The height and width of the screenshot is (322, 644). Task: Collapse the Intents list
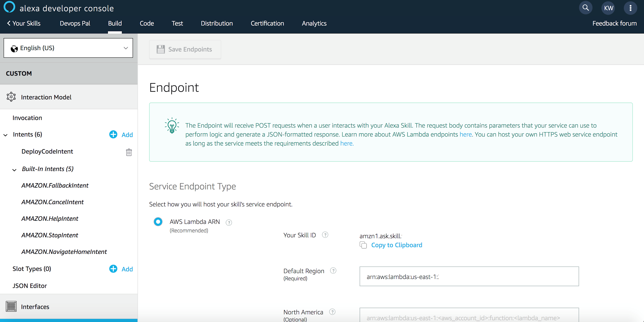(x=6, y=135)
